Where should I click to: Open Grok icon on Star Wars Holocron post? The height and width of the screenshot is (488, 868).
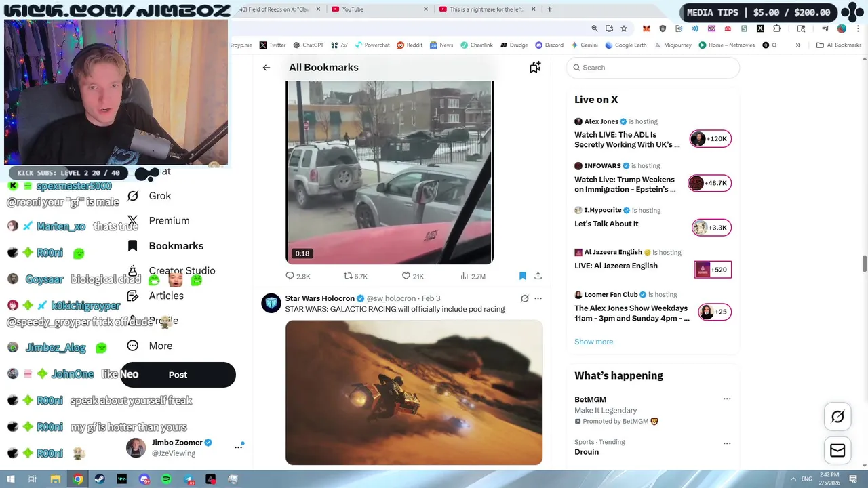524,298
